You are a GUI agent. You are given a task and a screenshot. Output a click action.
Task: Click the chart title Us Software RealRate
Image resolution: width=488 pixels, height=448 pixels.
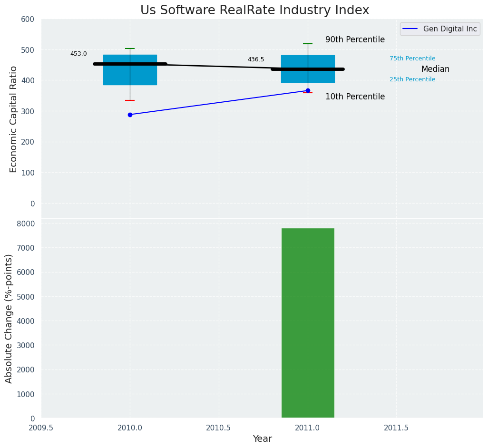pos(254,10)
